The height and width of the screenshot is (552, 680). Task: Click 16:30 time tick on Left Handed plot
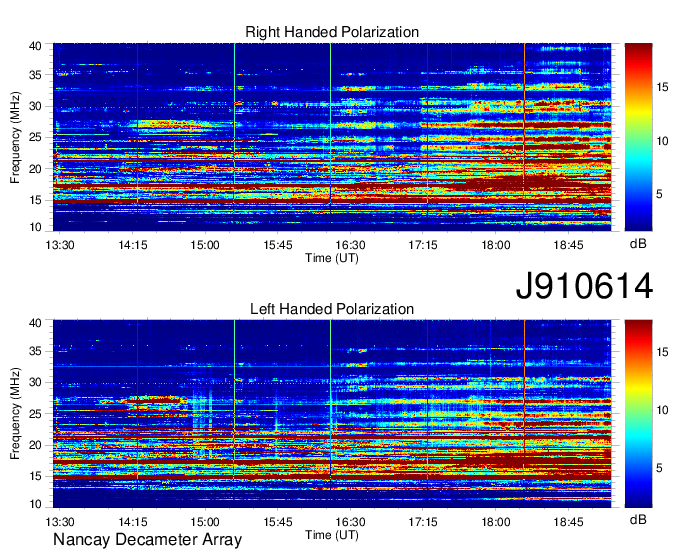pyautogui.click(x=350, y=522)
